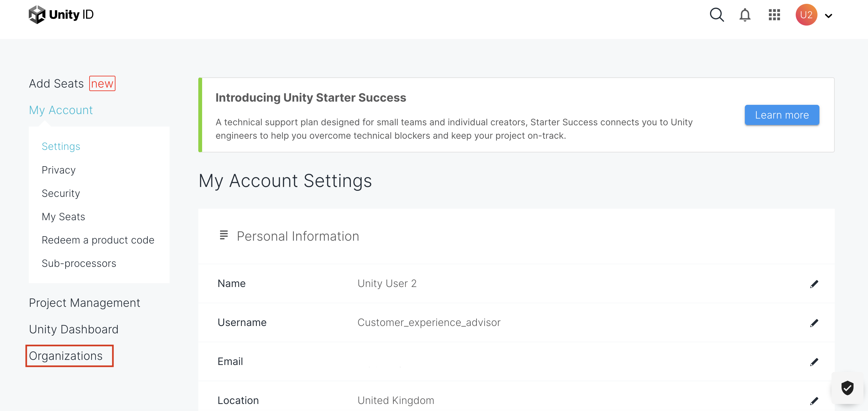Viewport: 868px width, 411px height.
Task: Edit the Location with its pencil icon
Action: [814, 400]
